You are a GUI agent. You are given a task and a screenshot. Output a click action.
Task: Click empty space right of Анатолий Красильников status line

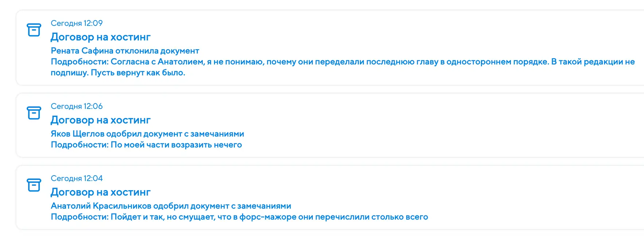point(438,206)
